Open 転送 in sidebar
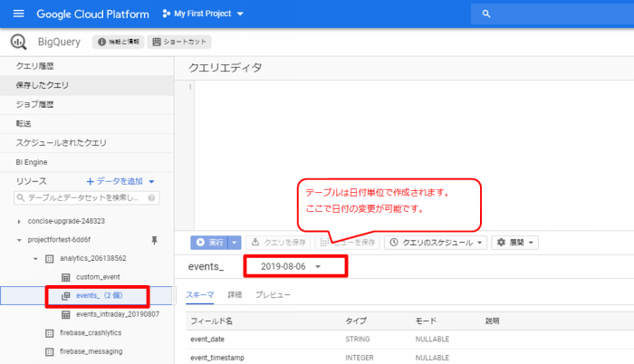Viewport: 634px width, 364px height. tap(87, 124)
